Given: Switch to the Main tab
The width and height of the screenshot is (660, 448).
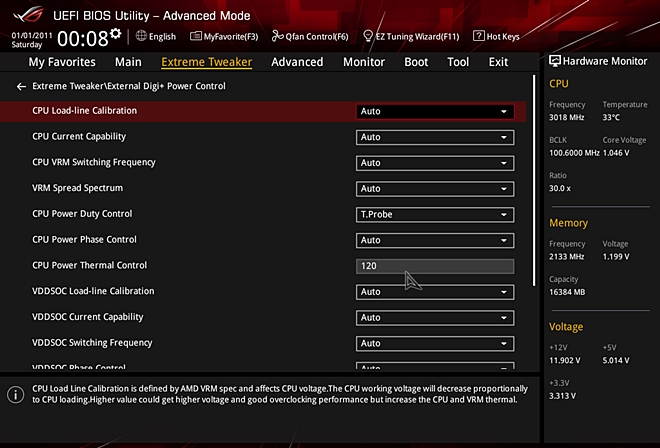Looking at the screenshot, I should (x=128, y=62).
